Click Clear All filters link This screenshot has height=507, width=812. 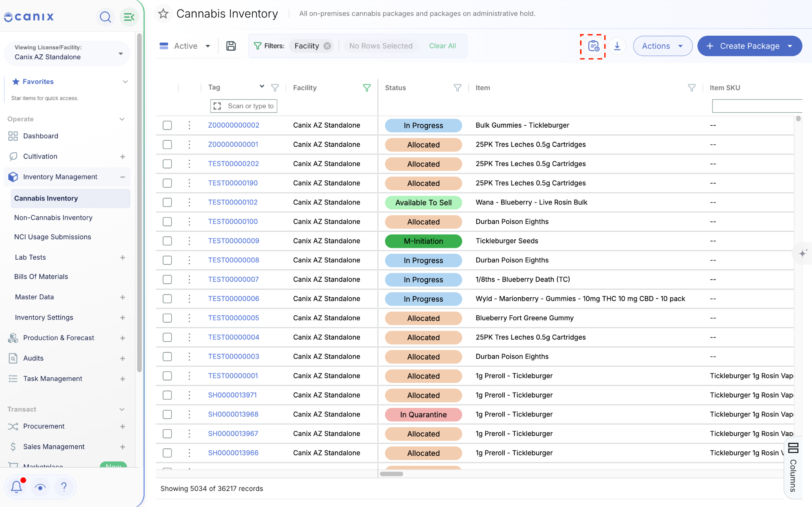pos(442,46)
